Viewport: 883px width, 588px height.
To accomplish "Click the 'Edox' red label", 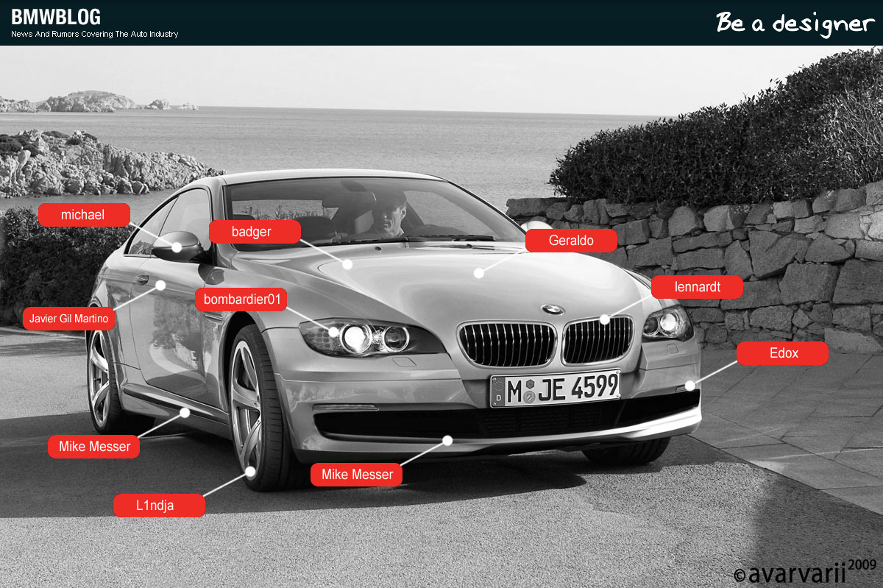I will 782,353.
